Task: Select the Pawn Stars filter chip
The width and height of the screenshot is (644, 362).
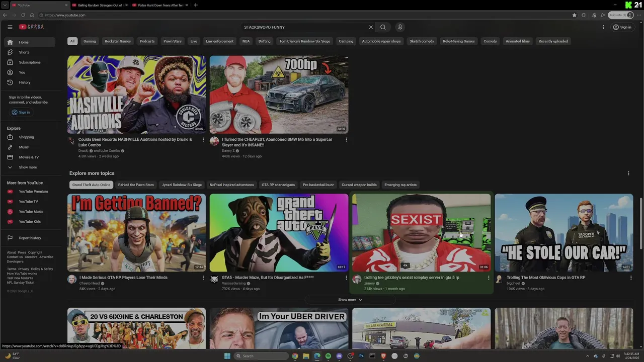Action: (173, 41)
